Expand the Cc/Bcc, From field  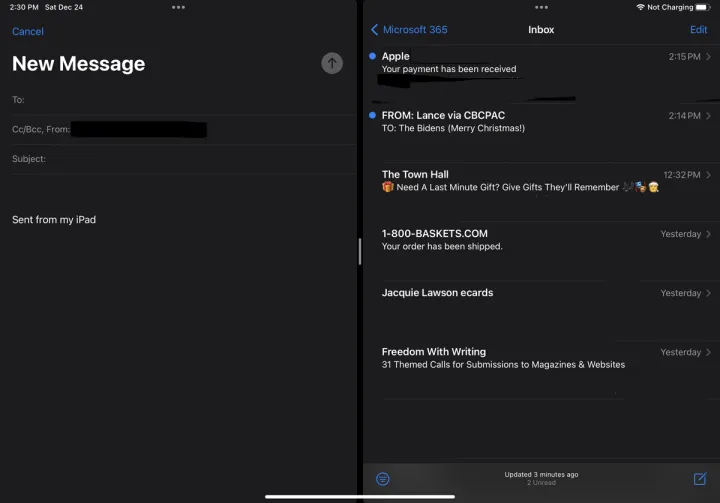point(40,129)
